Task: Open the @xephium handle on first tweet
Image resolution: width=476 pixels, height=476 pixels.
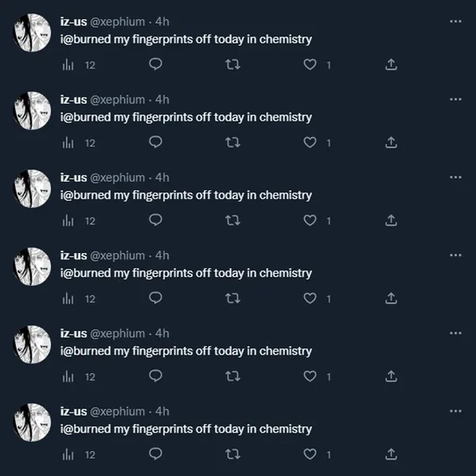Action: point(117,22)
